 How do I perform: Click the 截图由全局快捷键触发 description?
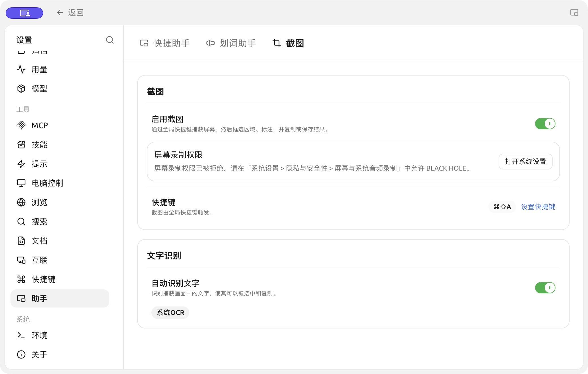[x=182, y=212]
